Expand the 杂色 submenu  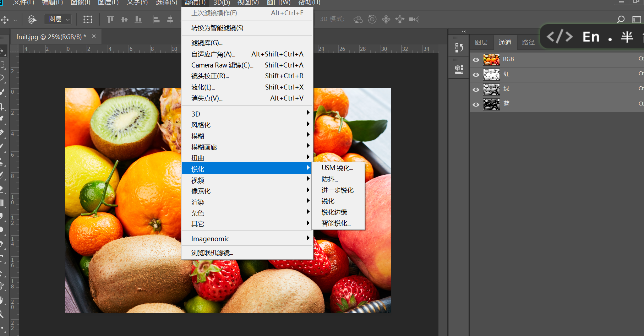coord(247,213)
